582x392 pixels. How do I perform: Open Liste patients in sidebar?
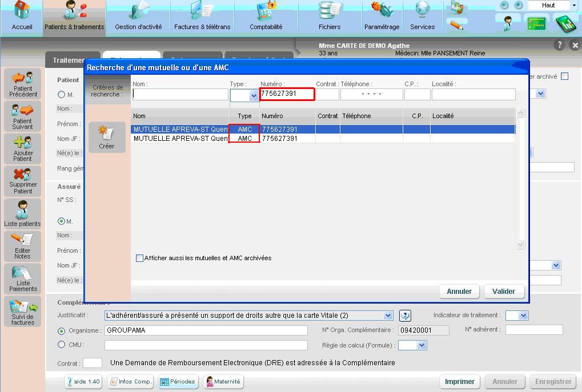coord(23,213)
